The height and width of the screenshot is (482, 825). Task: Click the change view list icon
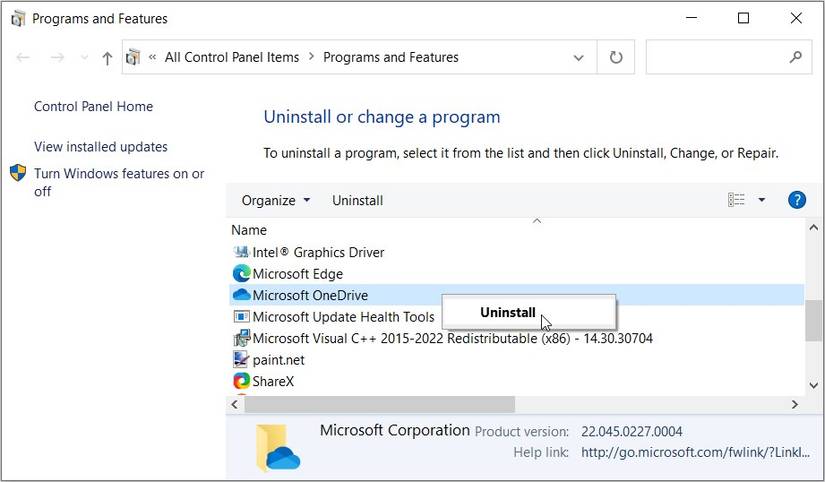click(737, 200)
